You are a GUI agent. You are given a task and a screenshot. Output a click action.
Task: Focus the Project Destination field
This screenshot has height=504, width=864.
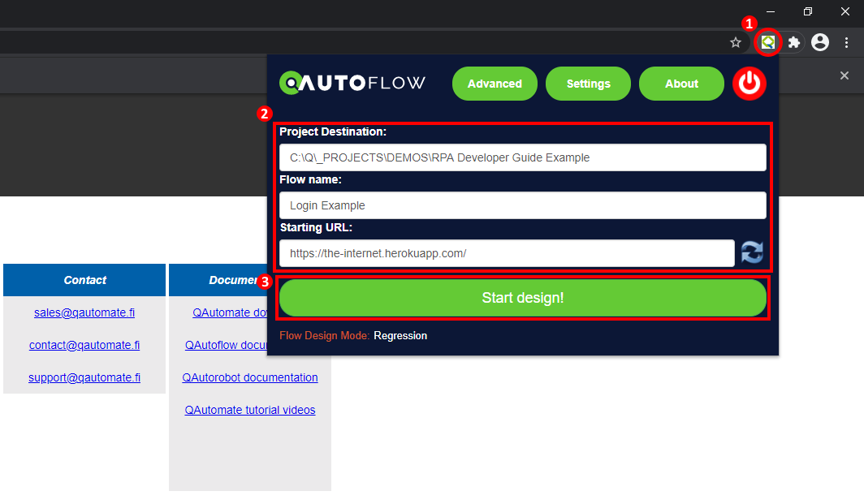[522, 157]
